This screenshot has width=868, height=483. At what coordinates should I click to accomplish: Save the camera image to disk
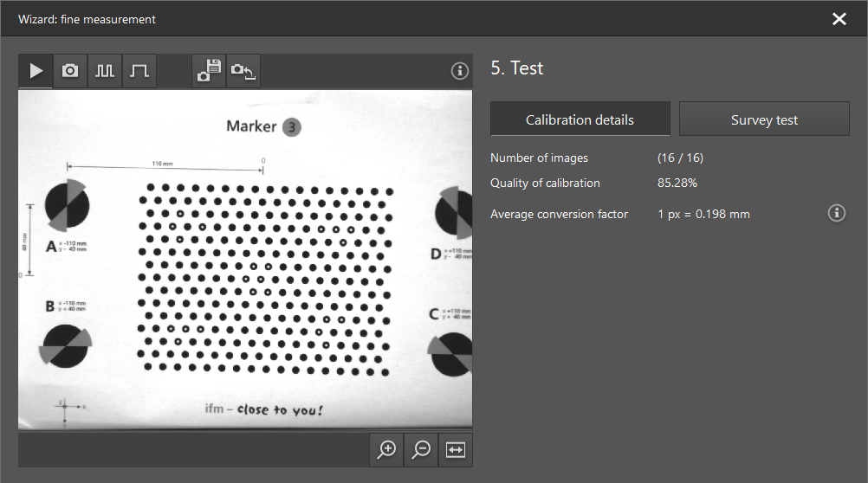209,71
